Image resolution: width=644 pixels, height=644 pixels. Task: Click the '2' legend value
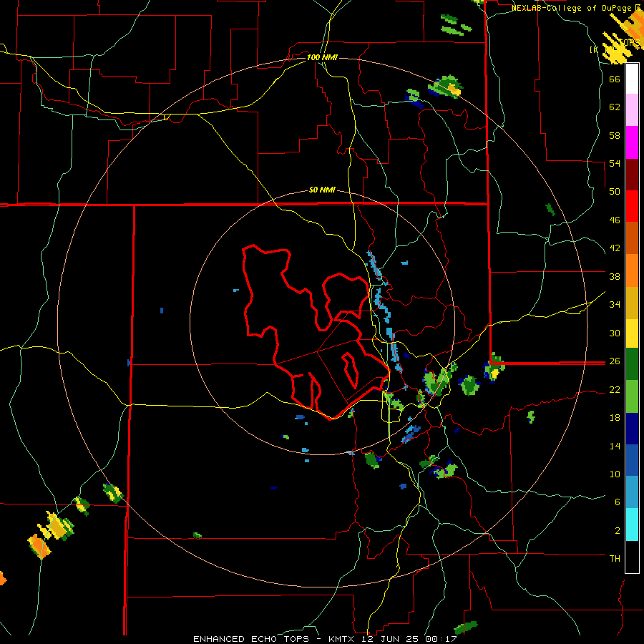[618, 531]
